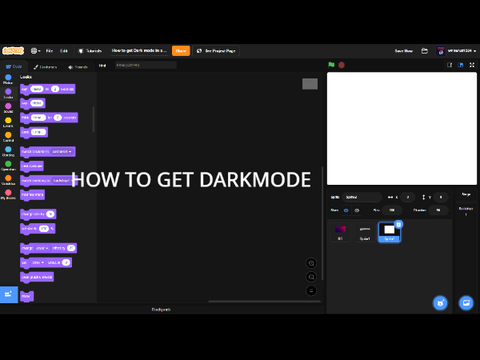The width and height of the screenshot is (480, 360).
Task: Click the project title field
Action: (139, 51)
